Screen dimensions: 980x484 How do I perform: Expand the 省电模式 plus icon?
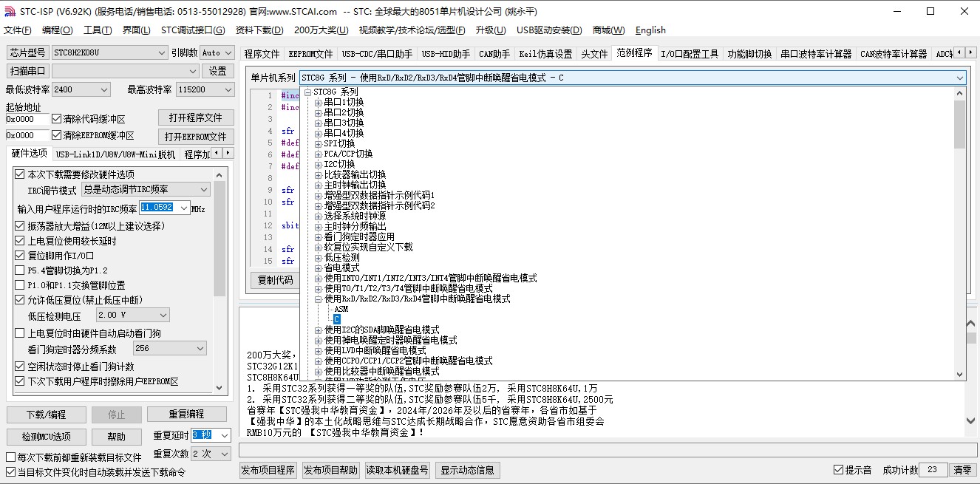click(318, 268)
